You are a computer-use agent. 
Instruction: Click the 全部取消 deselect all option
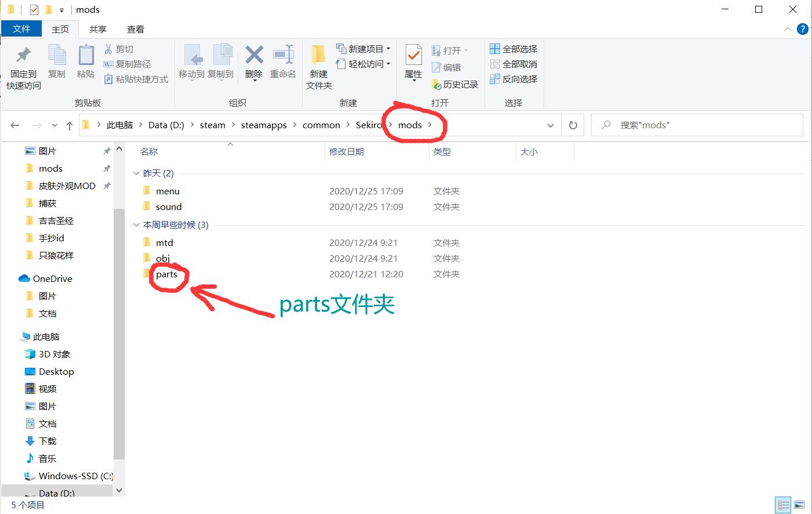tap(514, 64)
